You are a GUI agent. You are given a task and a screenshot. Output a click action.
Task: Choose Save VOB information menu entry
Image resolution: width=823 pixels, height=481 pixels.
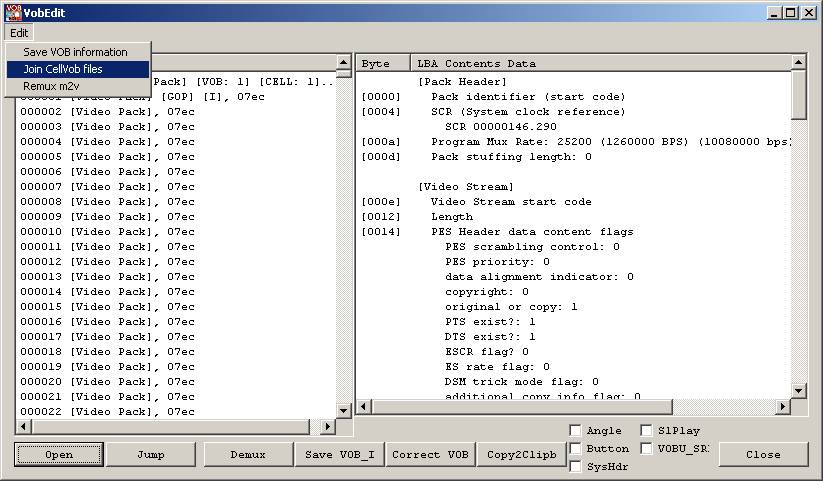(75, 52)
